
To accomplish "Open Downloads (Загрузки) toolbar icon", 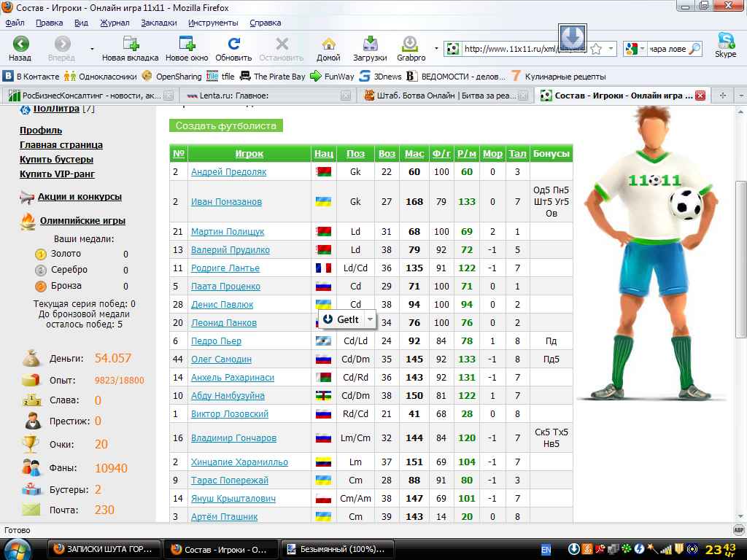I will [x=370, y=44].
